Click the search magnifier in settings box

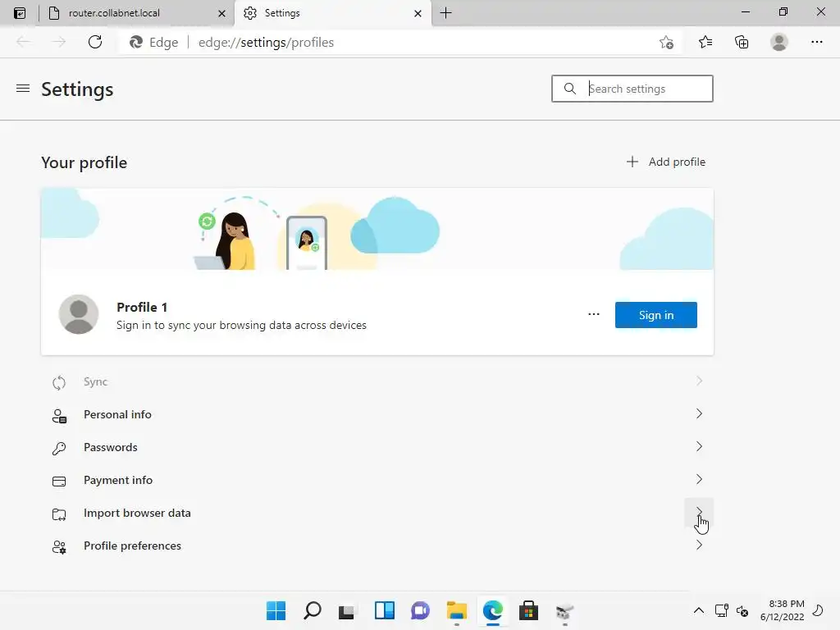[570, 89]
